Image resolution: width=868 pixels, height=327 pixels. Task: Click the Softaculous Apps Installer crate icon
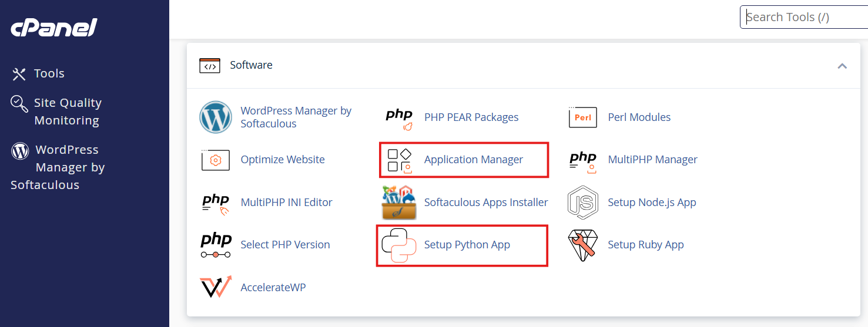pos(398,203)
